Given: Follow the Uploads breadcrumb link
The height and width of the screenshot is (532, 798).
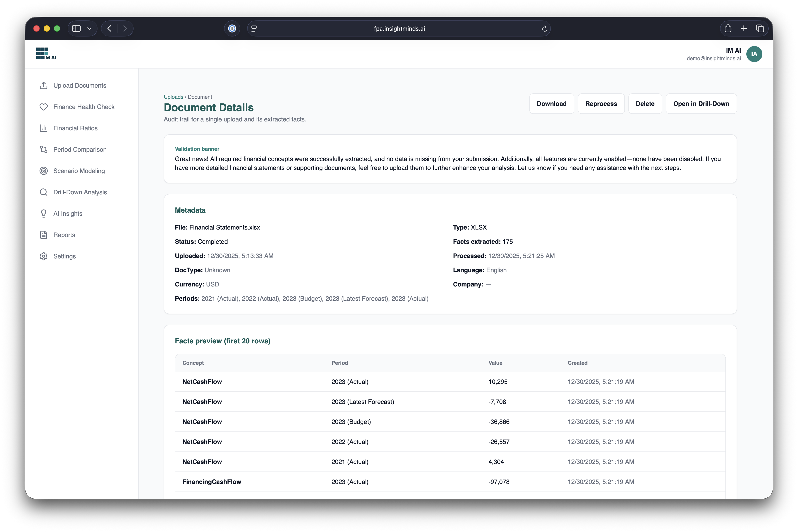Looking at the screenshot, I should pyautogui.click(x=173, y=97).
